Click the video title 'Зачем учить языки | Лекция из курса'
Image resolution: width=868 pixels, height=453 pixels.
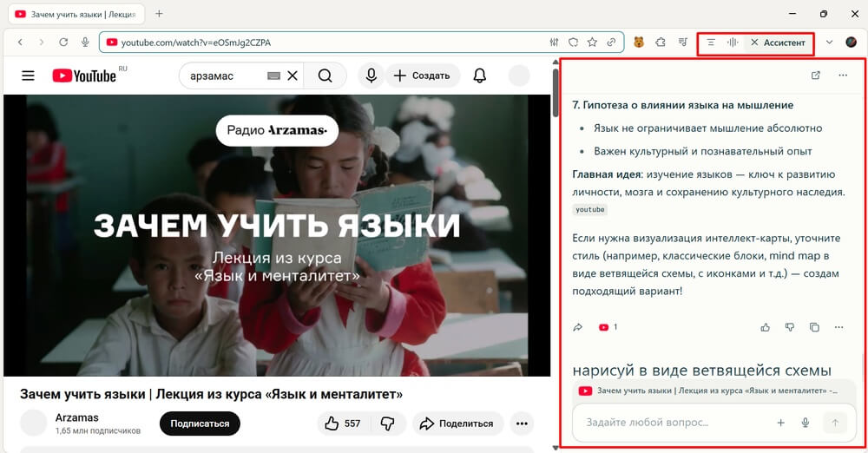point(211,394)
